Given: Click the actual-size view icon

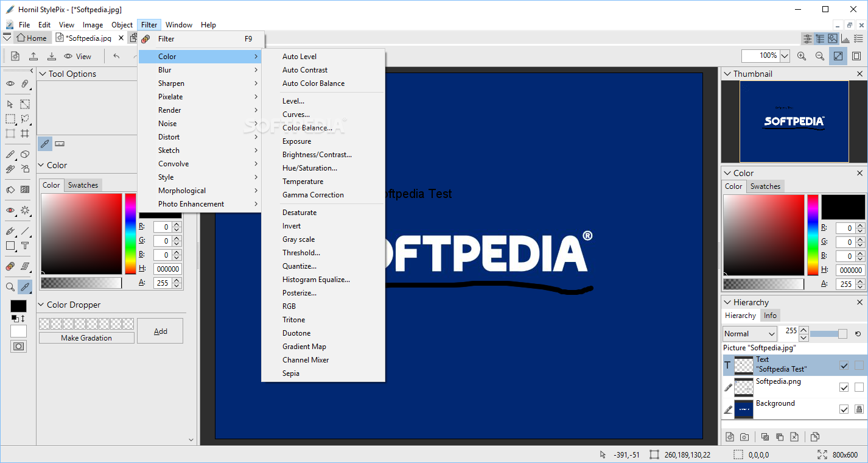Looking at the screenshot, I should click(x=856, y=56).
